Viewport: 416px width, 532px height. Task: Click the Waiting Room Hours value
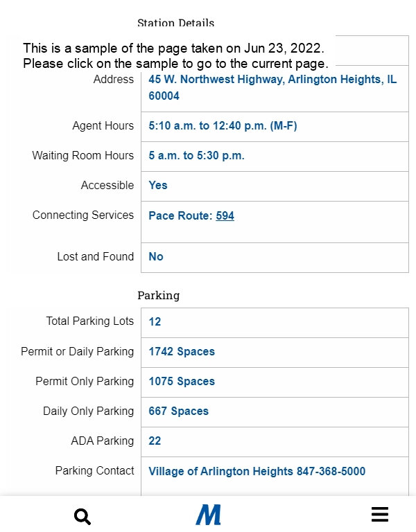[196, 156]
